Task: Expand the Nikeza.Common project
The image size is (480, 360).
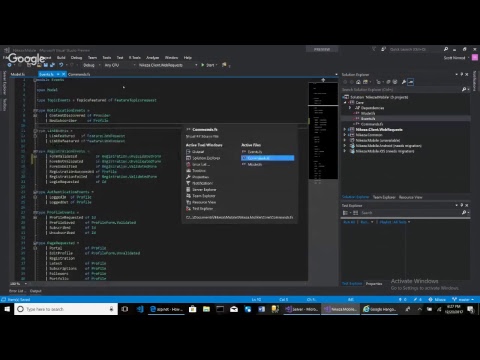Action: [345, 135]
